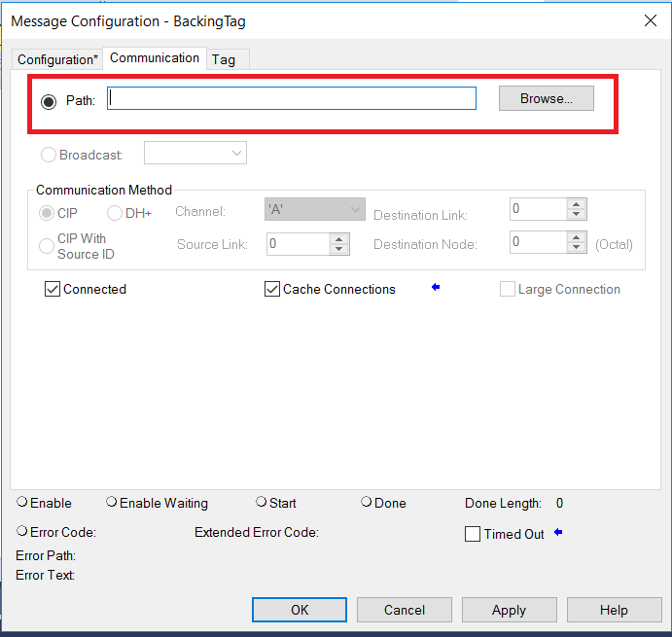Select the Path radio button
This screenshot has height=637, width=672.
tap(49, 101)
